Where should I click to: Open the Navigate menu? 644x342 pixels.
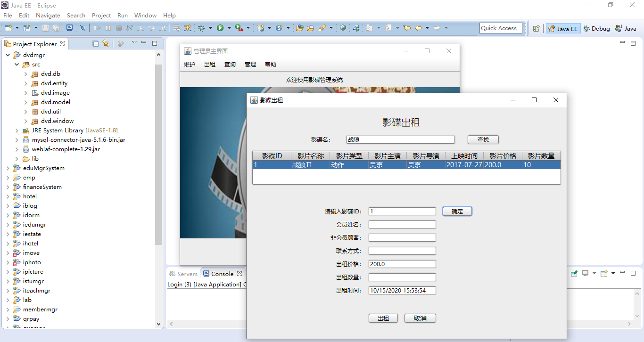[x=48, y=15]
